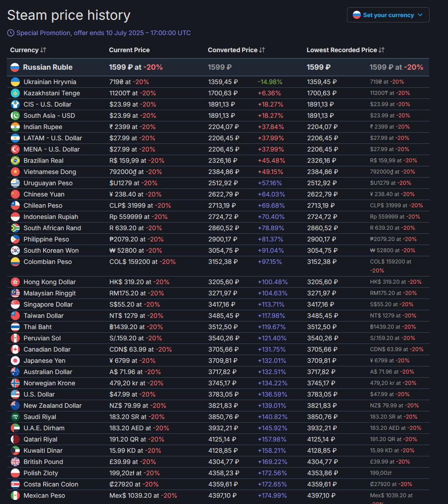
Task: Click the +100.48% value for Hong Kong Dollar
Action: pyautogui.click(x=273, y=282)
